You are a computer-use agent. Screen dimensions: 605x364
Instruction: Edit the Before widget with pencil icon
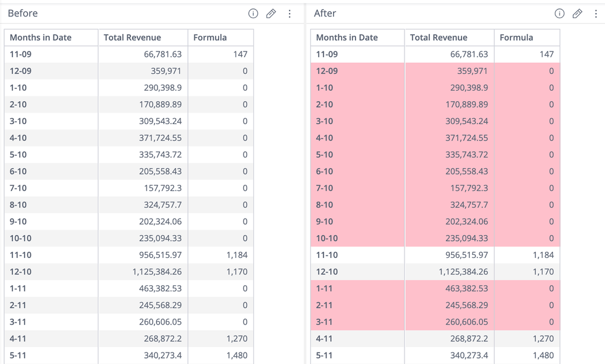(x=271, y=13)
